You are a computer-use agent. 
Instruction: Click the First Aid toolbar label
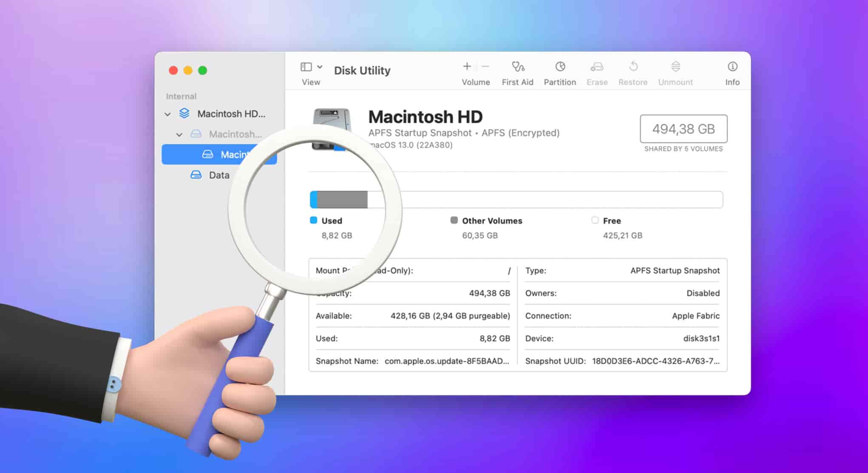[x=517, y=82]
